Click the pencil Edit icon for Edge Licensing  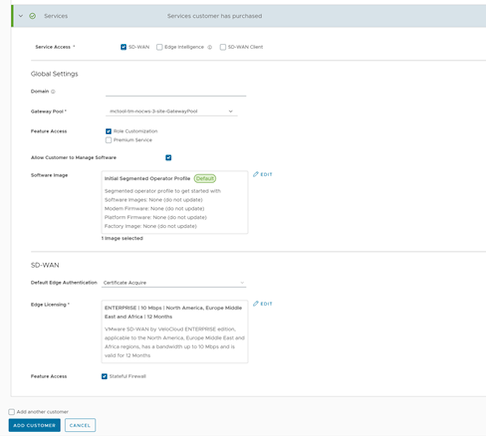pos(256,304)
